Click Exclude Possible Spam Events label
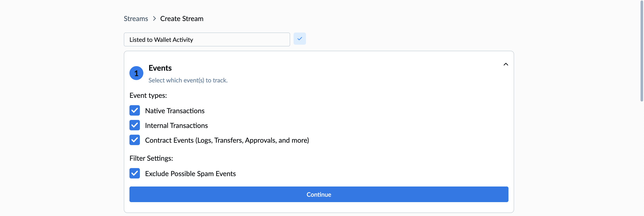The width and height of the screenshot is (644, 216). (190, 173)
